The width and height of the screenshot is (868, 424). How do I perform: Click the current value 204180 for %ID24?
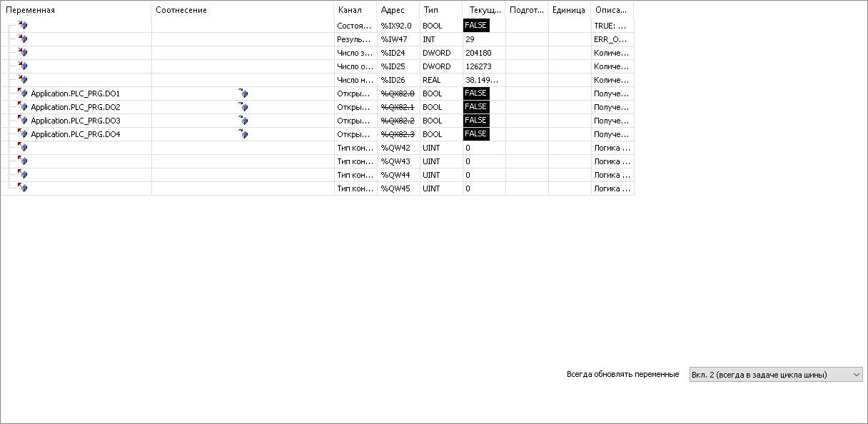pyautogui.click(x=478, y=53)
